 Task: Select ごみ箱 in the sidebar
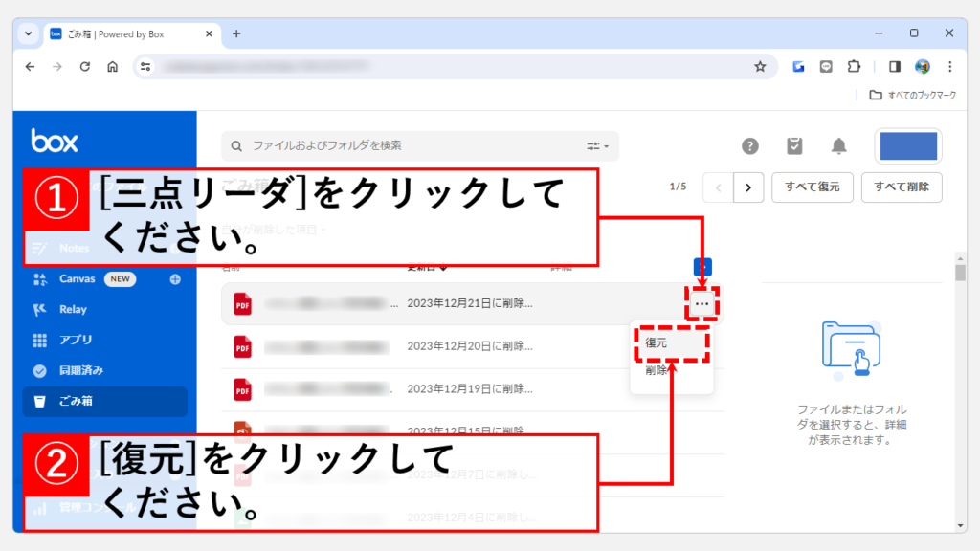pyautogui.click(x=105, y=401)
